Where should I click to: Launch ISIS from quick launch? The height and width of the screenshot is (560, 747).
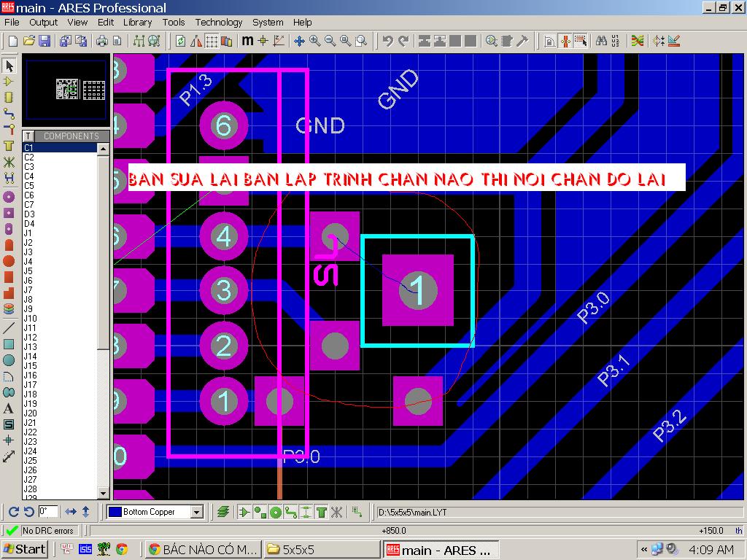[x=85, y=550]
